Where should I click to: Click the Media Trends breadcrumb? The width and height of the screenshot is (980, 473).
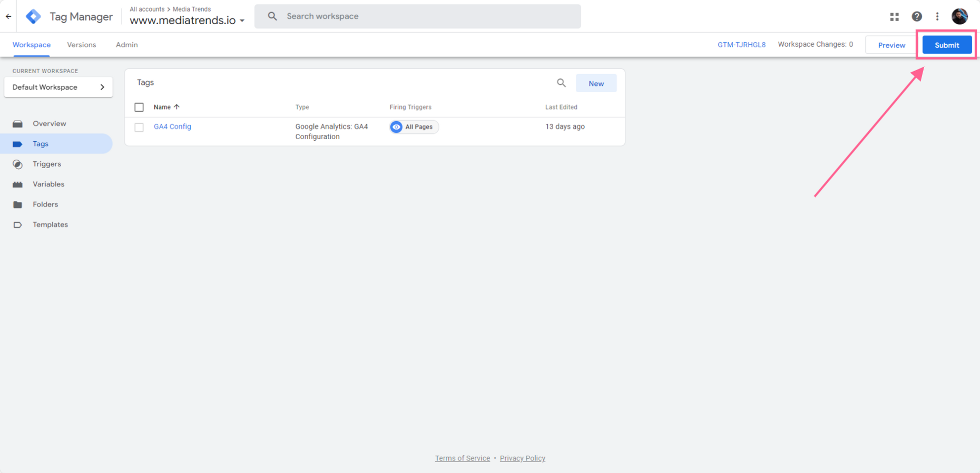192,9
